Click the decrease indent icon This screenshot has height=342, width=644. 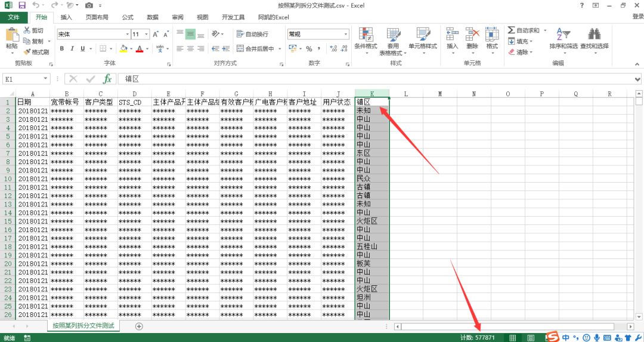coord(215,48)
